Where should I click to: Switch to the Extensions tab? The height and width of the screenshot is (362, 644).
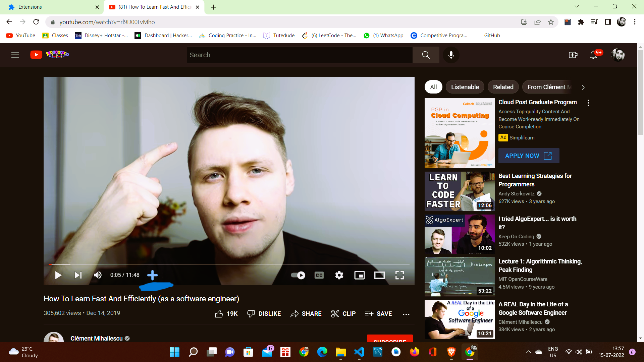(x=52, y=7)
